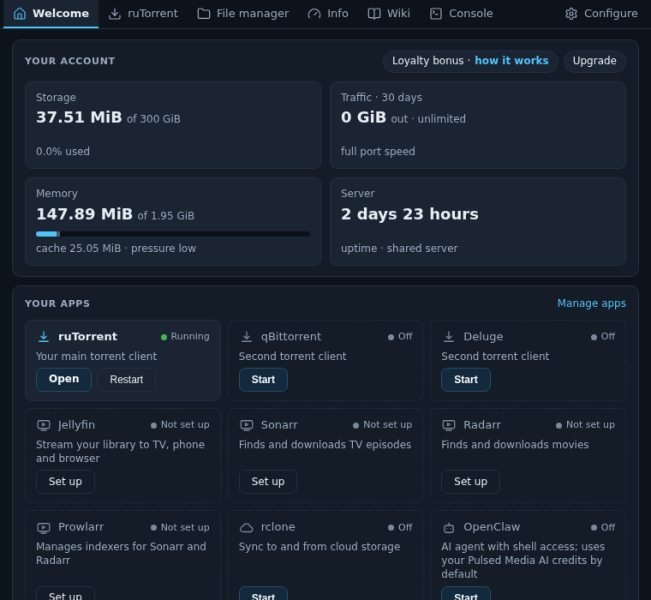Click the home icon on Welcome tab
The image size is (651, 600).
tap(20, 14)
